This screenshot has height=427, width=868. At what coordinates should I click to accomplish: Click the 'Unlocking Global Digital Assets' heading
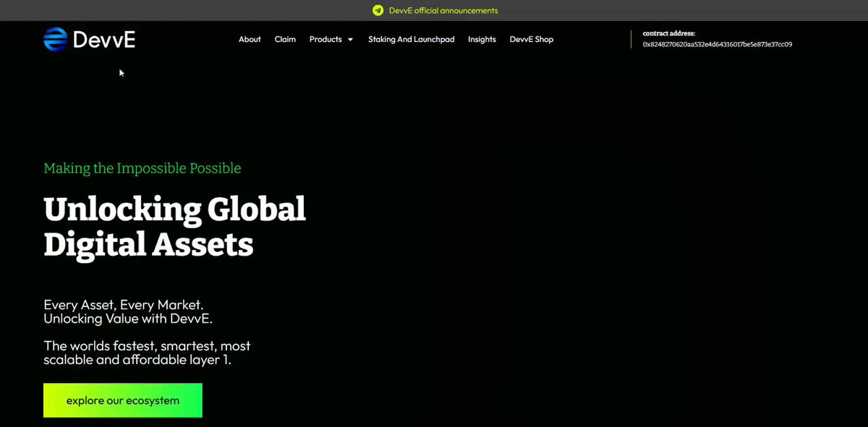[x=174, y=227]
